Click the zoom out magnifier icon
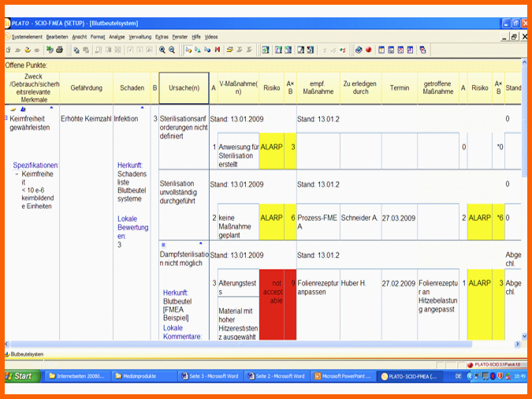 tap(172, 50)
